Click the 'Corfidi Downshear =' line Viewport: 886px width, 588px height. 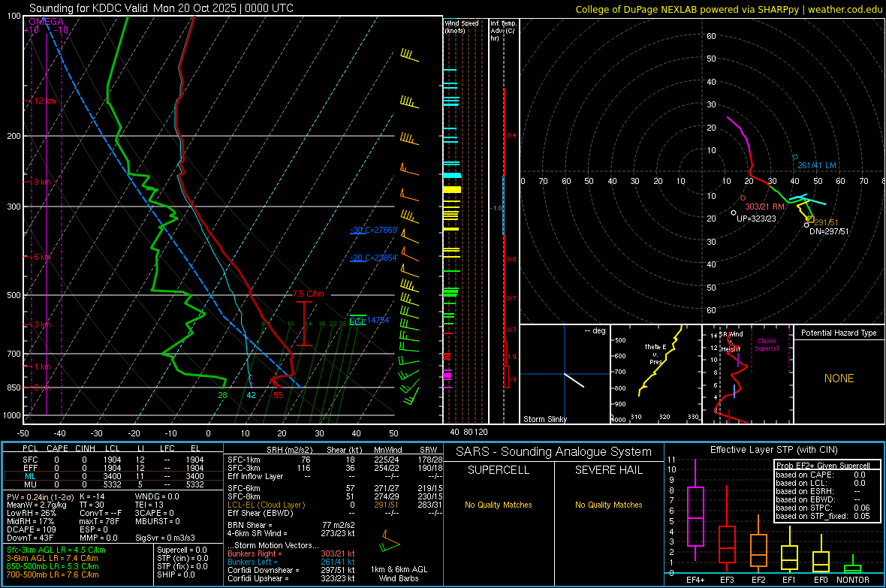pyautogui.click(x=291, y=570)
